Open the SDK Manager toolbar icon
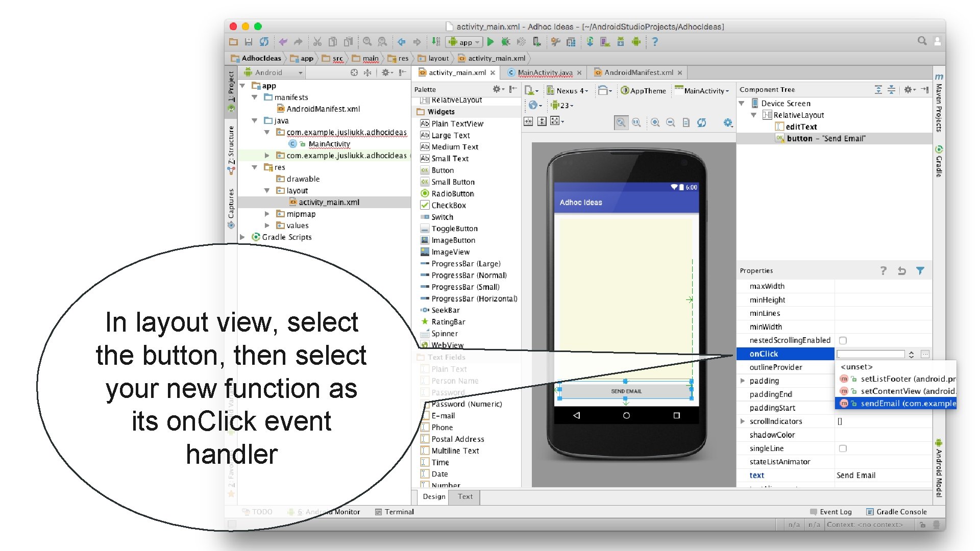This screenshot has height=551, width=980. point(620,42)
